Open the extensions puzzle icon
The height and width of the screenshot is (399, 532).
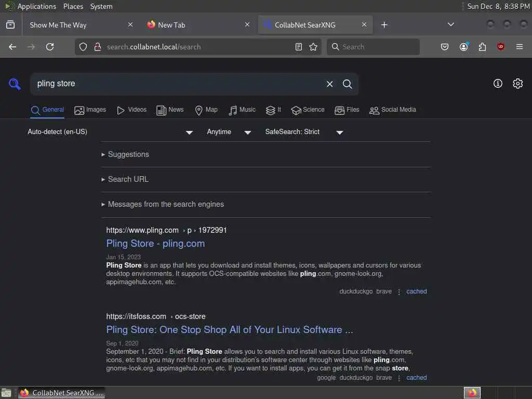click(482, 47)
